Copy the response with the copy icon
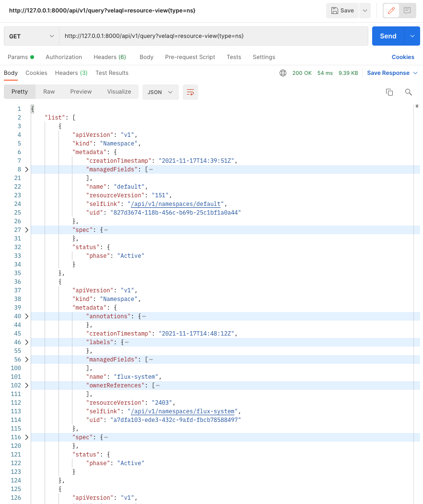423x504 pixels. [389, 92]
